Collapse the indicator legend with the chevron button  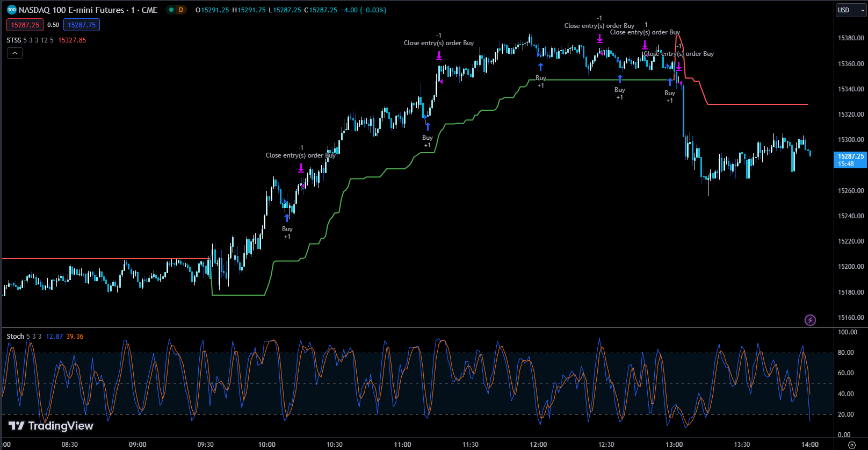(15, 53)
